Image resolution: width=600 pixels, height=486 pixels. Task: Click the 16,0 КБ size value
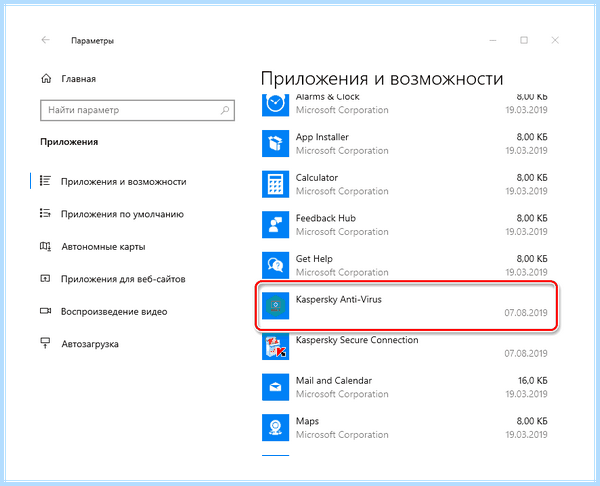[x=533, y=380]
